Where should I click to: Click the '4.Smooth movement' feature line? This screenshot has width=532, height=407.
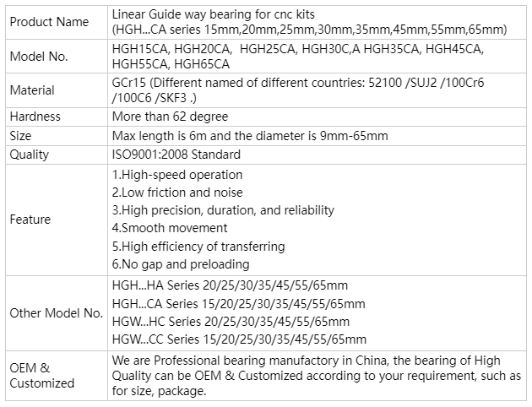tap(170, 228)
